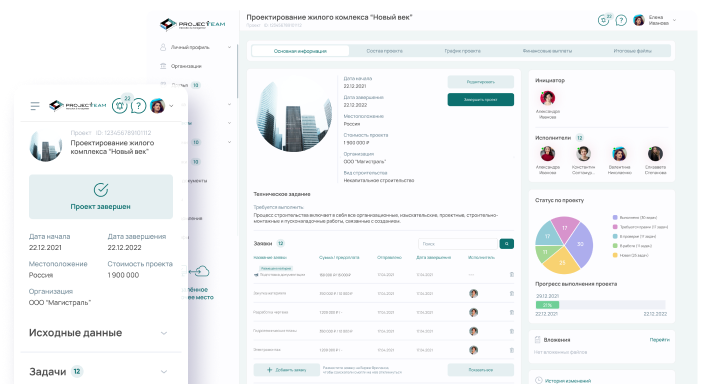The height and width of the screenshot is (384, 707).
Task: Click the notifications icon in the desktop header
Action: tap(603, 20)
